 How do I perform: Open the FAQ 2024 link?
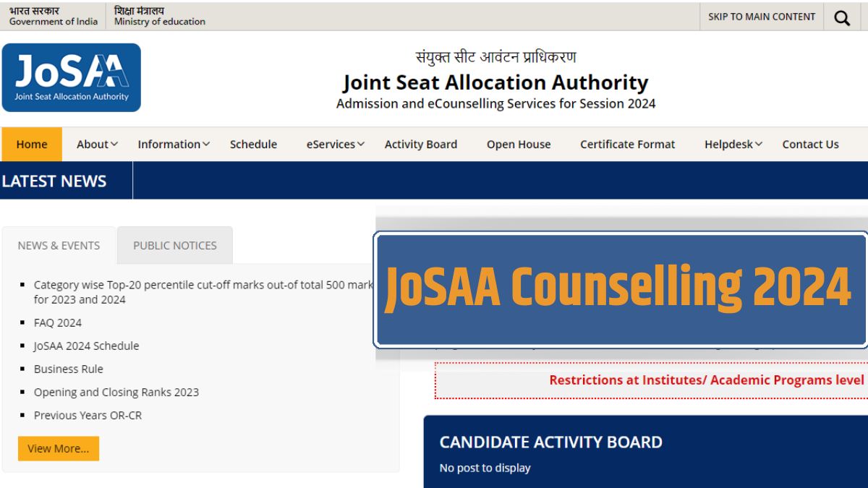pyautogui.click(x=58, y=322)
